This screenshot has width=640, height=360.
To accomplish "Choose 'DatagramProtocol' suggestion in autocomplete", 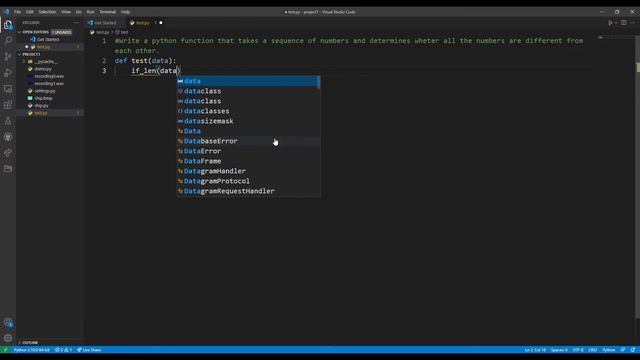I will [248, 181].
